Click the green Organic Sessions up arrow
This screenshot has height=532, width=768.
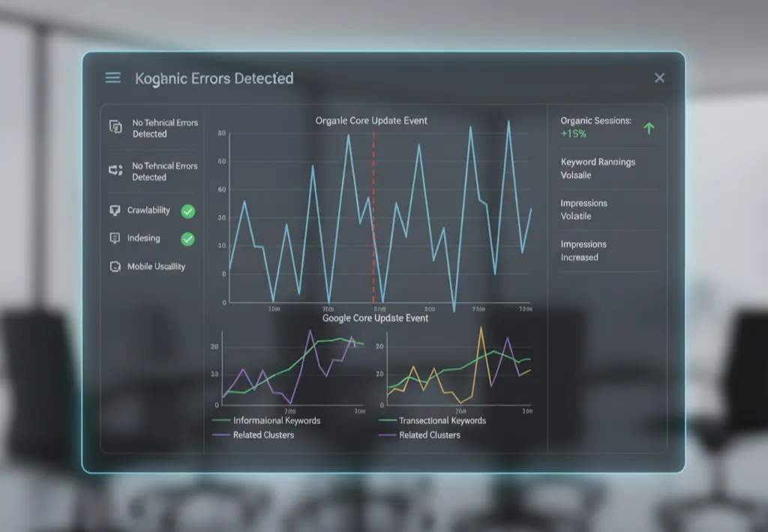coord(649,128)
